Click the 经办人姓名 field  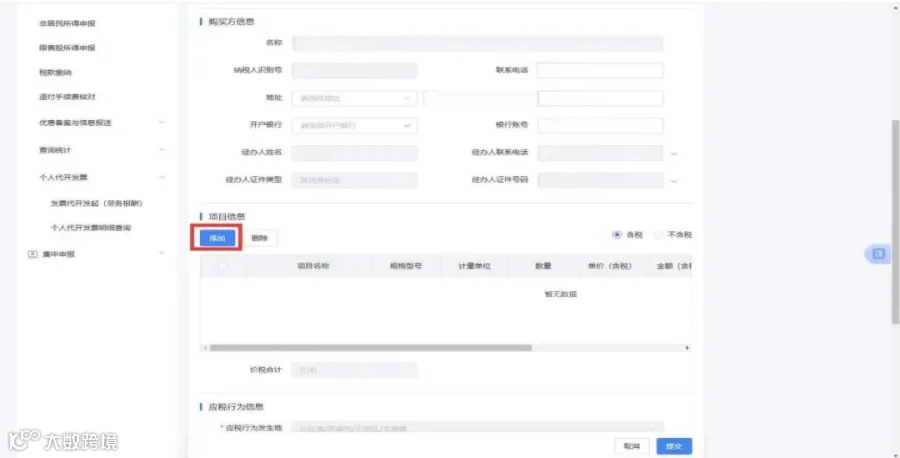pos(354,153)
